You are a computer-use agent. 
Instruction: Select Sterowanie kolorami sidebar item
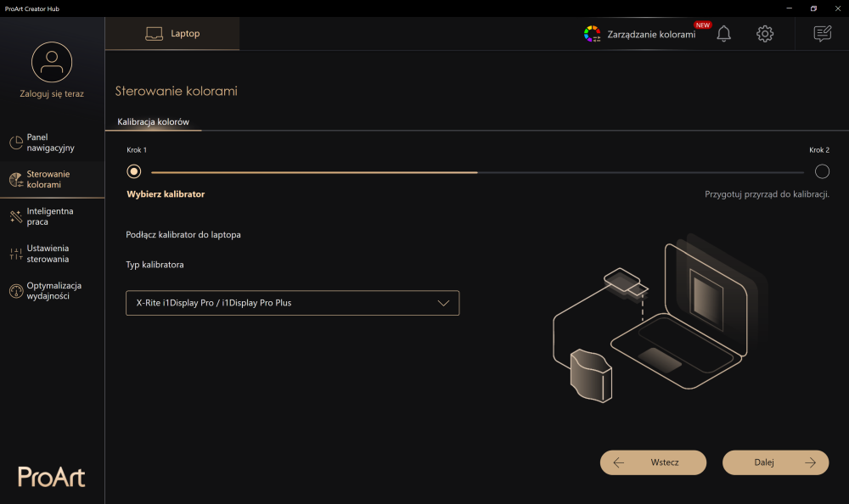click(x=52, y=179)
